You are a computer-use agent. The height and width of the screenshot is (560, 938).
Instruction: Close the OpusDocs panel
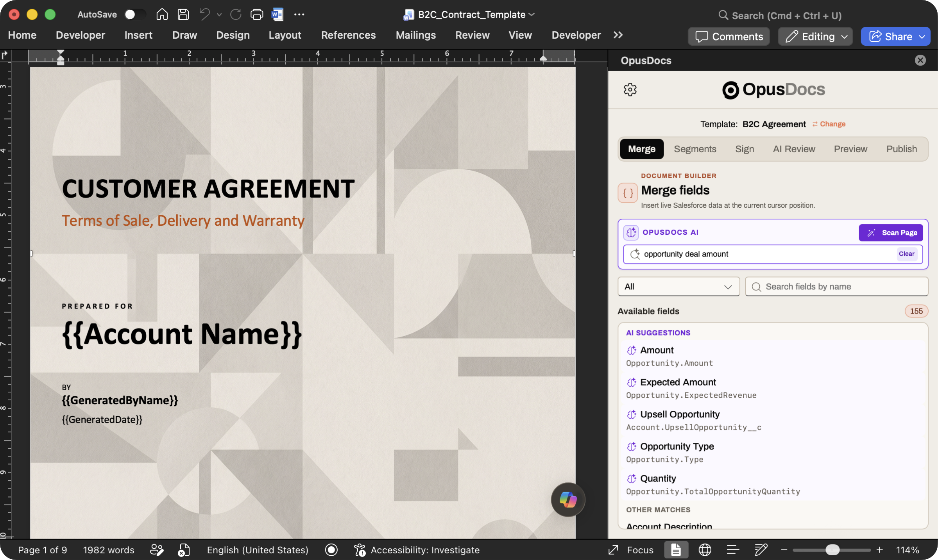[x=920, y=60]
